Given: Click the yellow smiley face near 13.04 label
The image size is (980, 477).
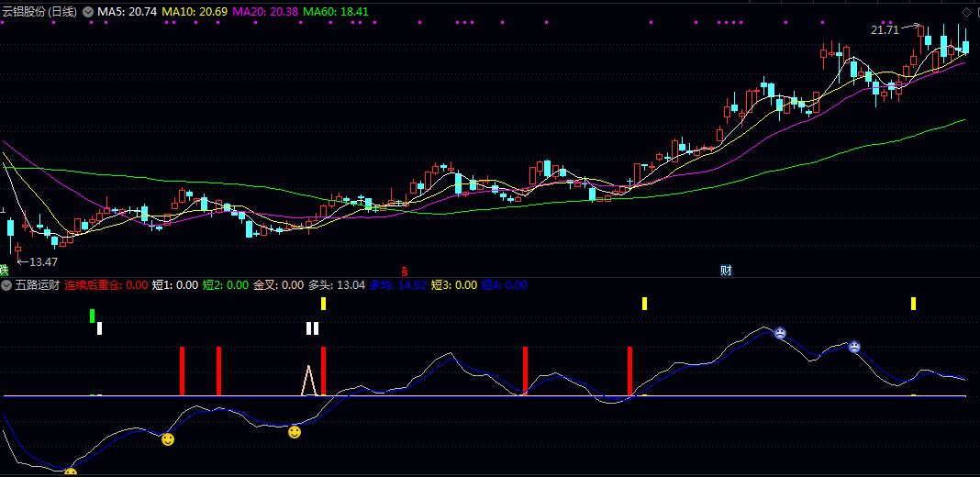Looking at the screenshot, I should (295, 431).
